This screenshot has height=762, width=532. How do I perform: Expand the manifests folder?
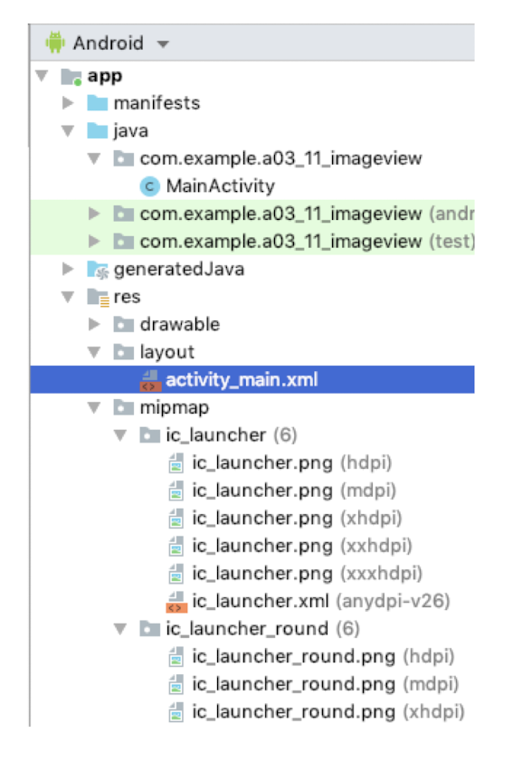(x=68, y=103)
